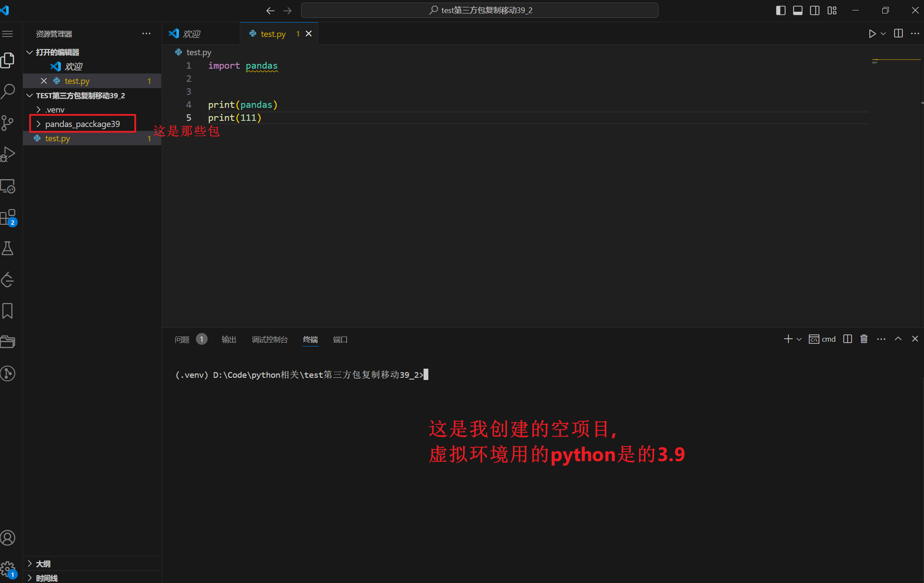Viewport: 924px width, 583px height.
Task: Open terminal panel more actions
Action: pos(881,339)
